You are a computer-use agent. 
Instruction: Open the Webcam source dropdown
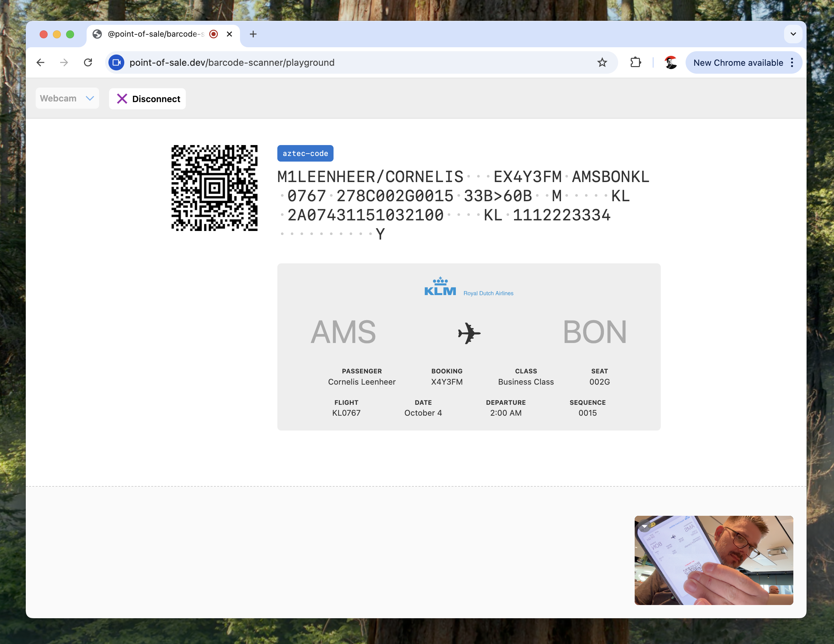(67, 98)
